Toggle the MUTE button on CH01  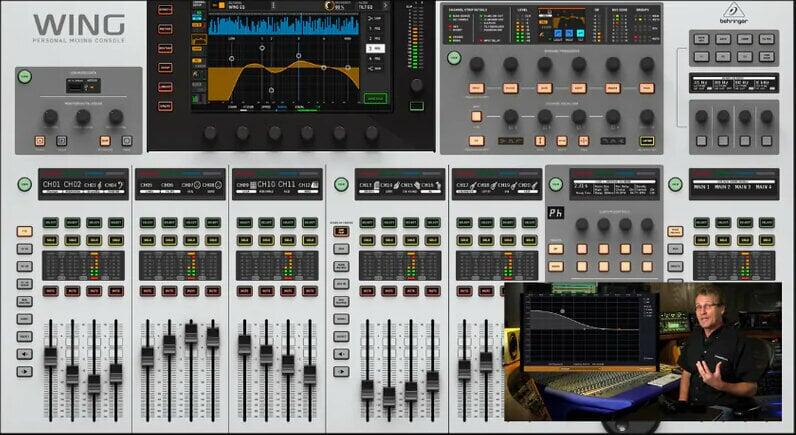pyautogui.click(x=50, y=291)
